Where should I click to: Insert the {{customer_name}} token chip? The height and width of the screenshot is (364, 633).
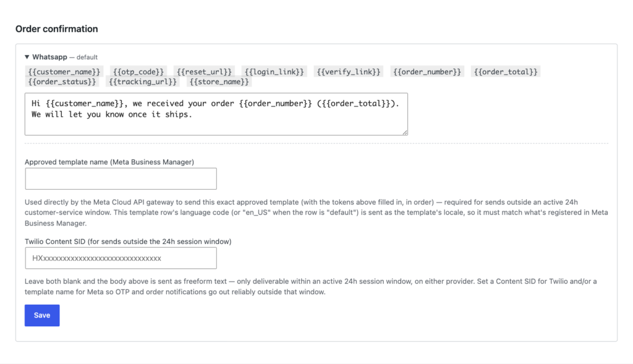64,72
